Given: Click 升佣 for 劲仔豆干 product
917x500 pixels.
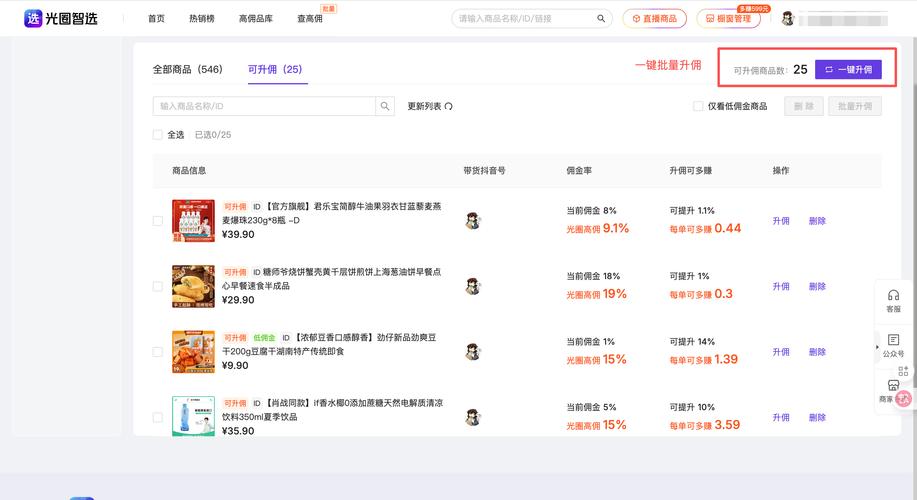Looking at the screenshot, I should (781, 352).
